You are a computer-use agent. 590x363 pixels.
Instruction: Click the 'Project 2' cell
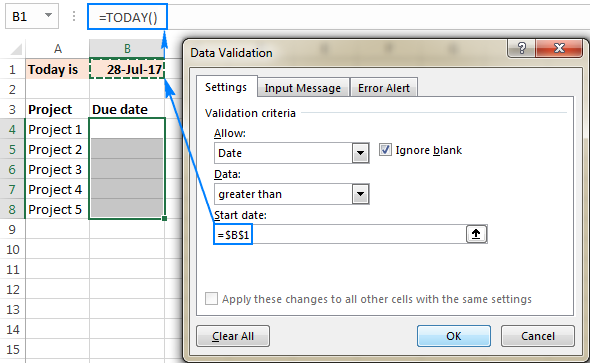click(x=58, y=149)
